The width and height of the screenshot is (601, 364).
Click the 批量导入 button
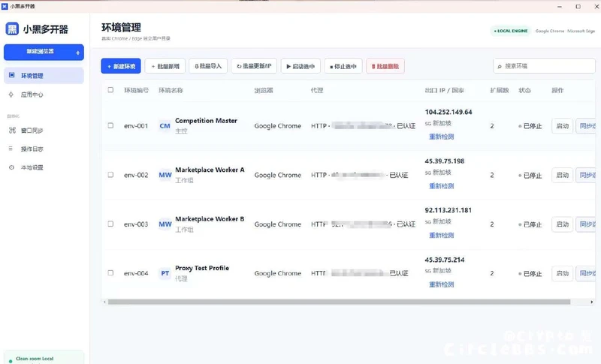tap(208, 66)
